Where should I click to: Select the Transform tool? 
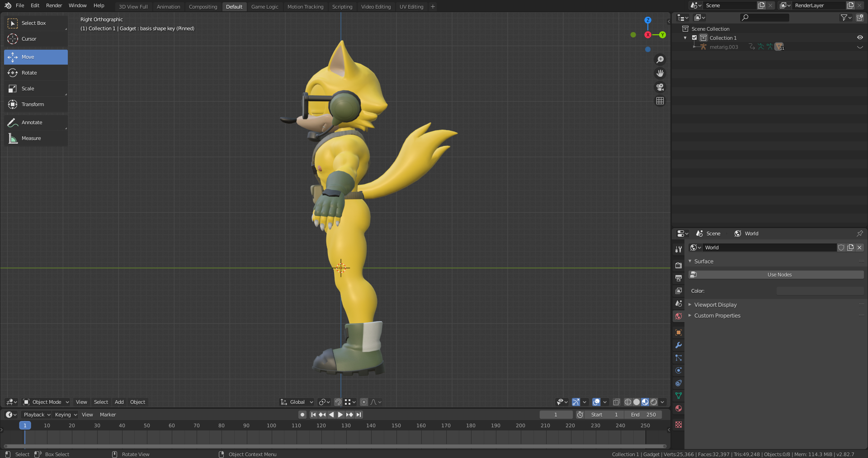coord(36,104)
